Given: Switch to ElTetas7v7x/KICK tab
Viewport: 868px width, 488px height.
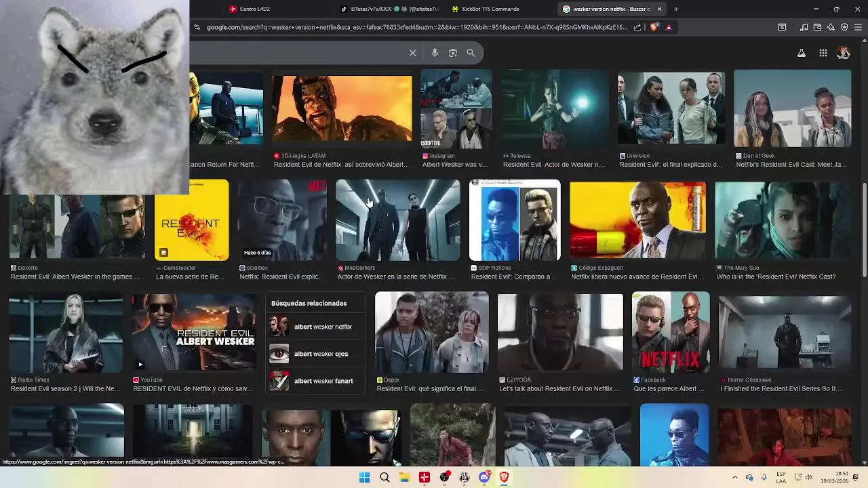Looking at the screenshot, I should (x=391, y=9).
